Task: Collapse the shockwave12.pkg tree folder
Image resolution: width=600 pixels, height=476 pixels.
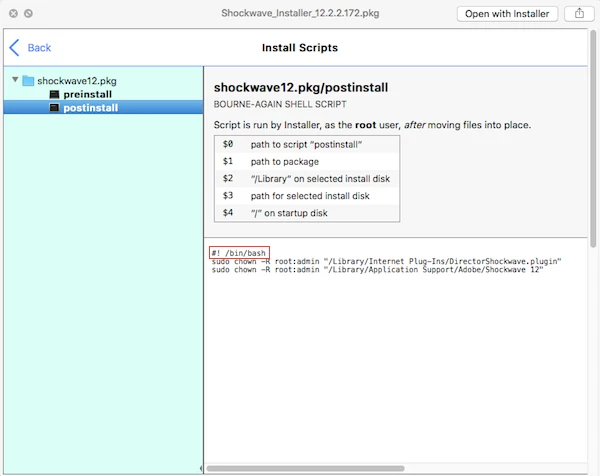Action: (x=15, y=80)
